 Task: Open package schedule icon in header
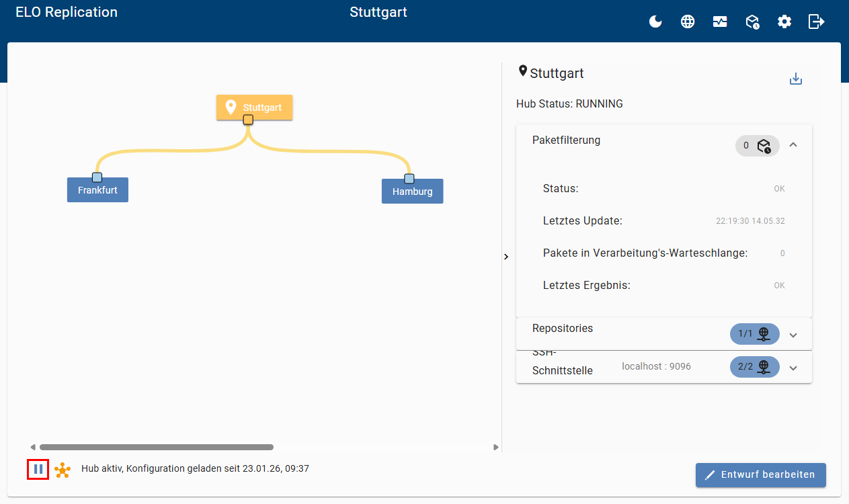click(752, 22)
